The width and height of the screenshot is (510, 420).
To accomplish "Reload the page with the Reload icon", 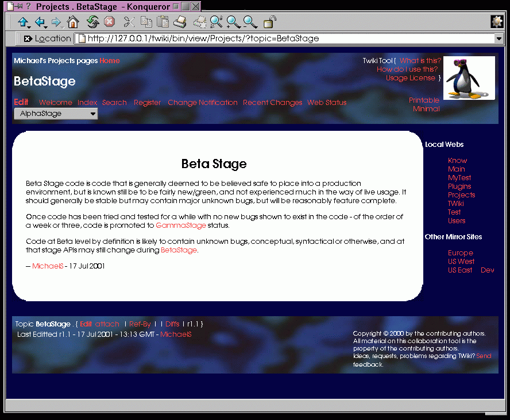I will pyautogui.click(x=92, y=22).
